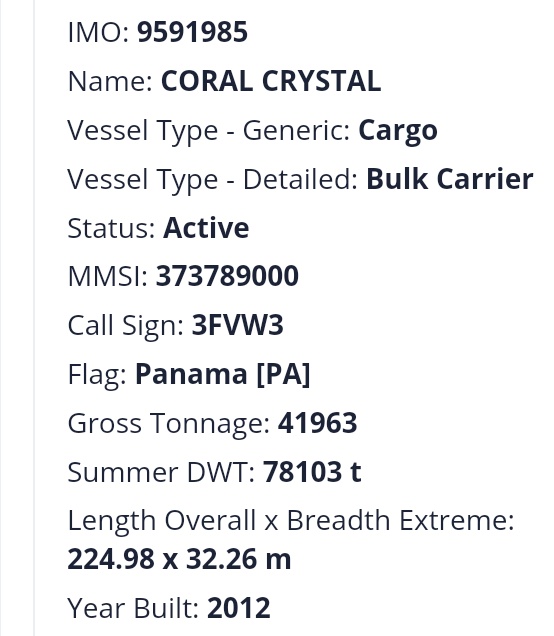Click the Name label text
Viewport: 554px width, 636px height.
point(110,81)
